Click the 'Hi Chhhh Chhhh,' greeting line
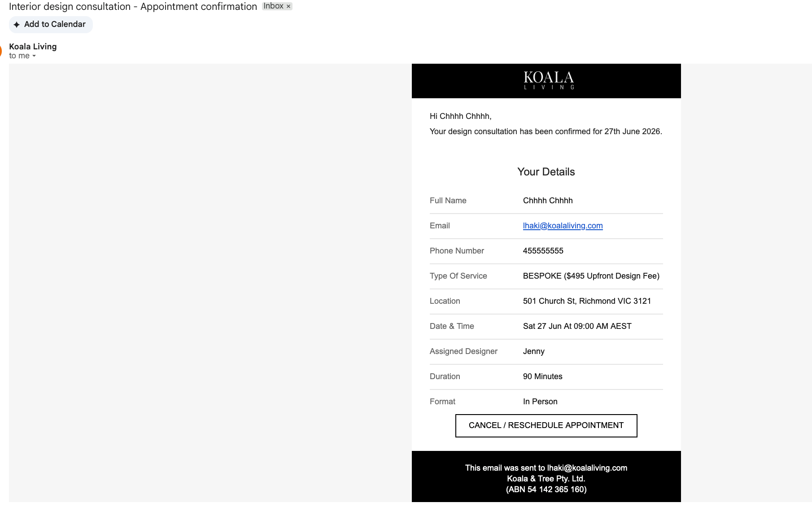The width and height of the screenshot is (812, 507). pos(460,116)
